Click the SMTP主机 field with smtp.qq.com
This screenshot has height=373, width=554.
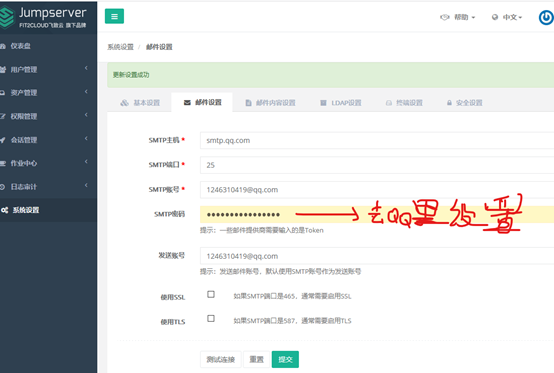pos(377,141)
